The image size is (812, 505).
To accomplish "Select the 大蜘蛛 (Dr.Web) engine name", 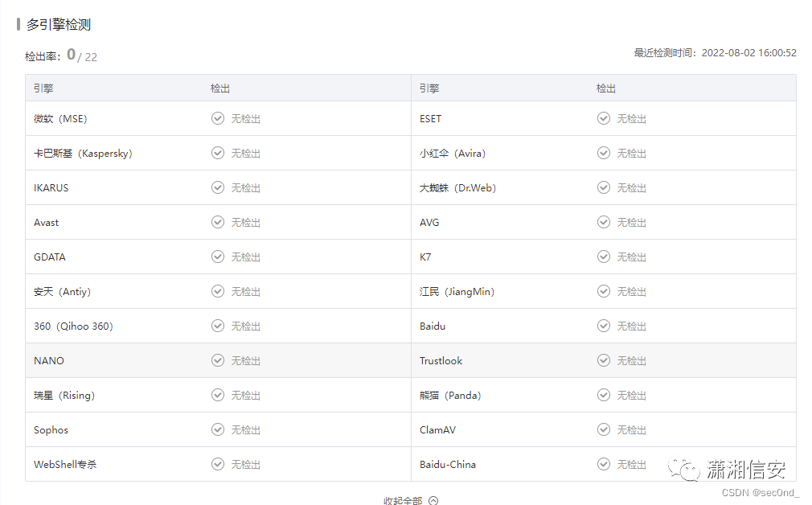I will tap(457, 188).
